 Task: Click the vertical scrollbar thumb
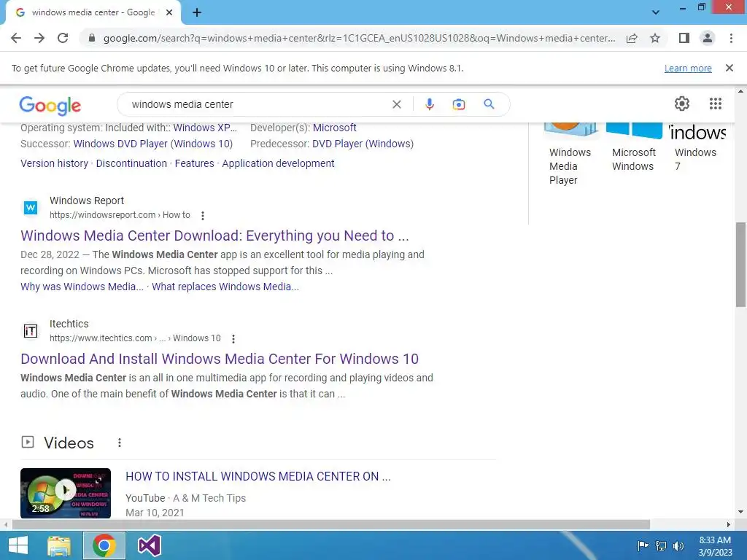click(x=741, y=264)
